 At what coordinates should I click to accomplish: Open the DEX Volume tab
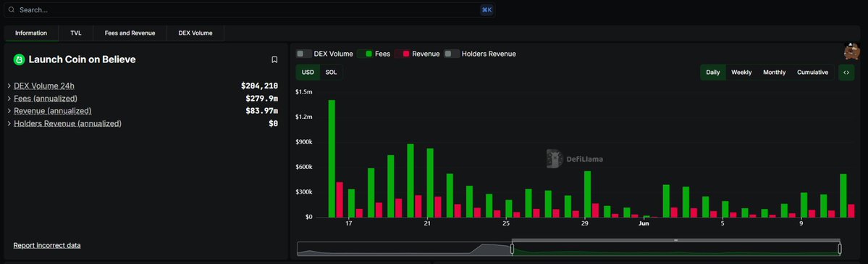click(195, 33)
